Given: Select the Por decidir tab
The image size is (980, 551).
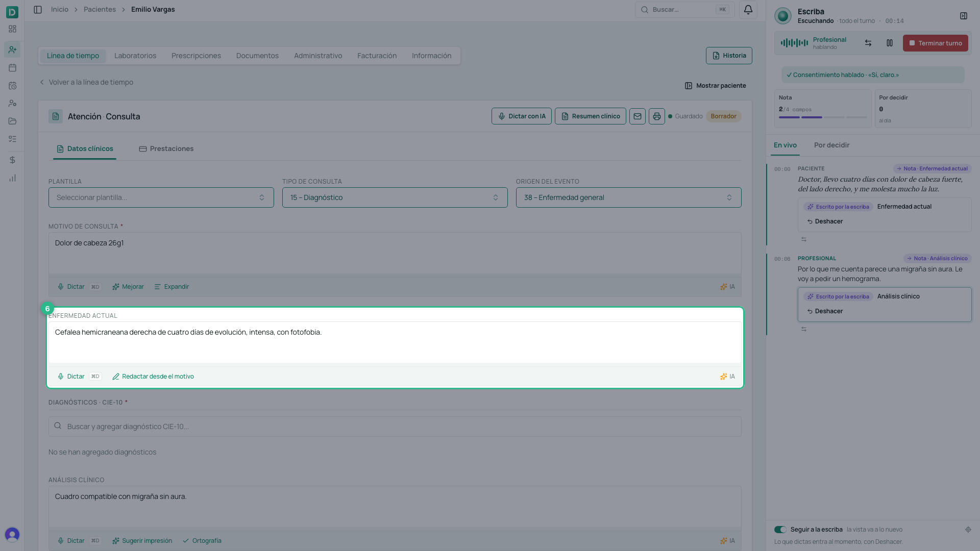Looking at the screenshot, I should 831,145.
